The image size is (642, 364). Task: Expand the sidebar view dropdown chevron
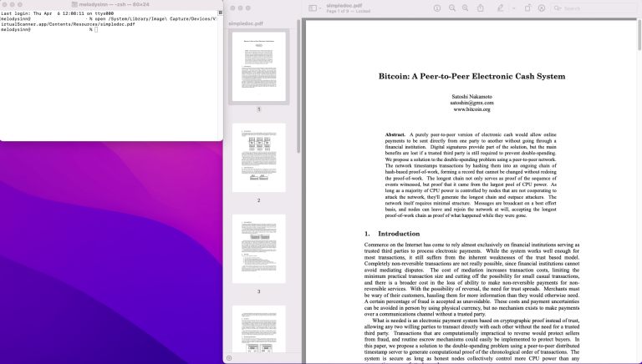point(320,8)
